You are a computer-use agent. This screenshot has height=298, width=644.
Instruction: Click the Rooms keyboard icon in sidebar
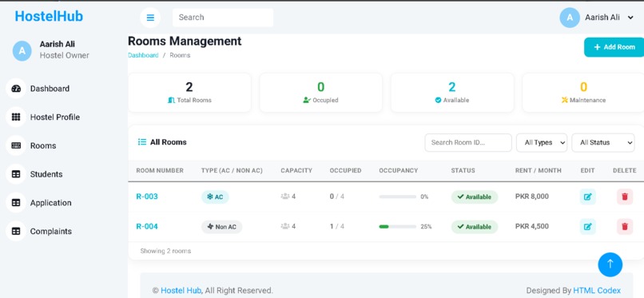point(16,145)
